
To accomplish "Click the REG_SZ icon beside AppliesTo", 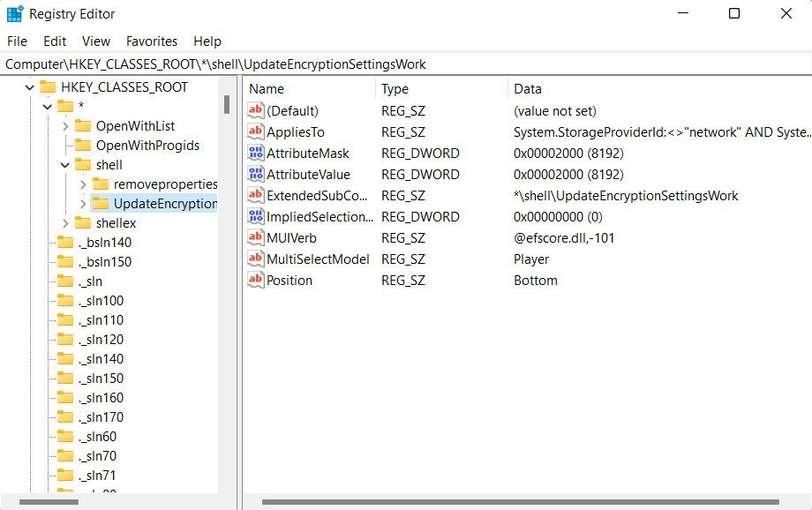I will [253, 131].
